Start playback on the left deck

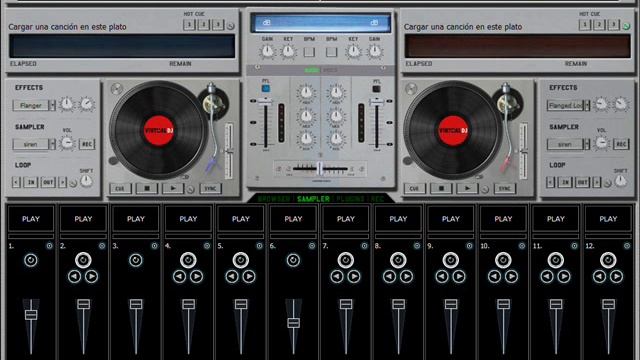coord(173,189)
